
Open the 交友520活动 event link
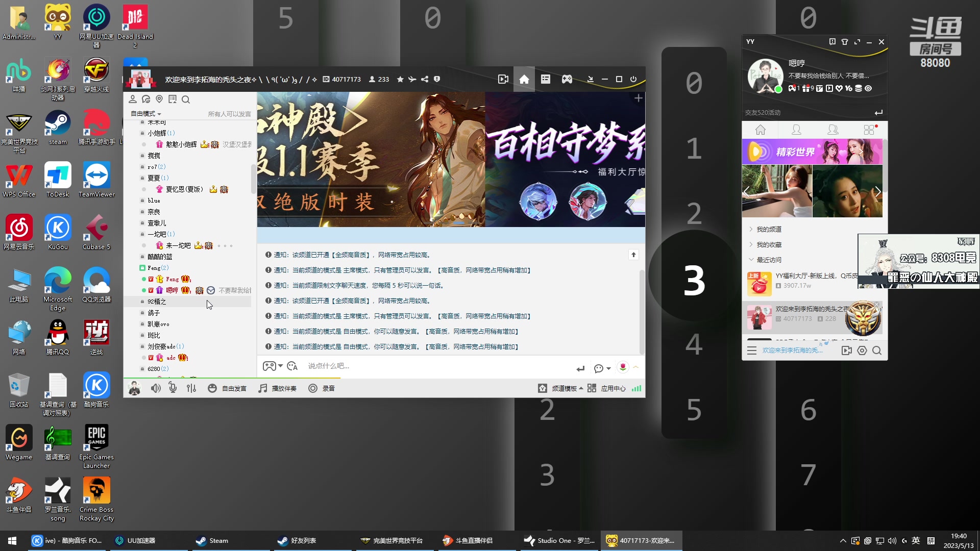tap(763, 112)
